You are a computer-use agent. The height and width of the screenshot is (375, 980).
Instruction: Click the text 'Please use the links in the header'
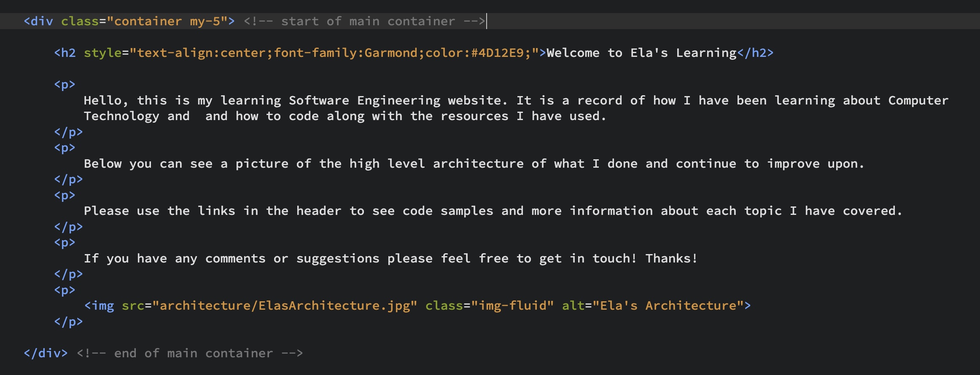pos(212,211)
